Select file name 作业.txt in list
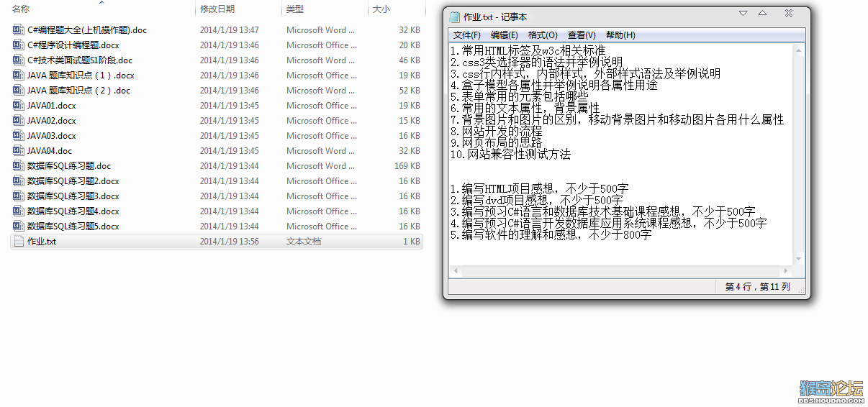Image resolution: width=868 pixels, height=407 pixels. tap(42, 242)
